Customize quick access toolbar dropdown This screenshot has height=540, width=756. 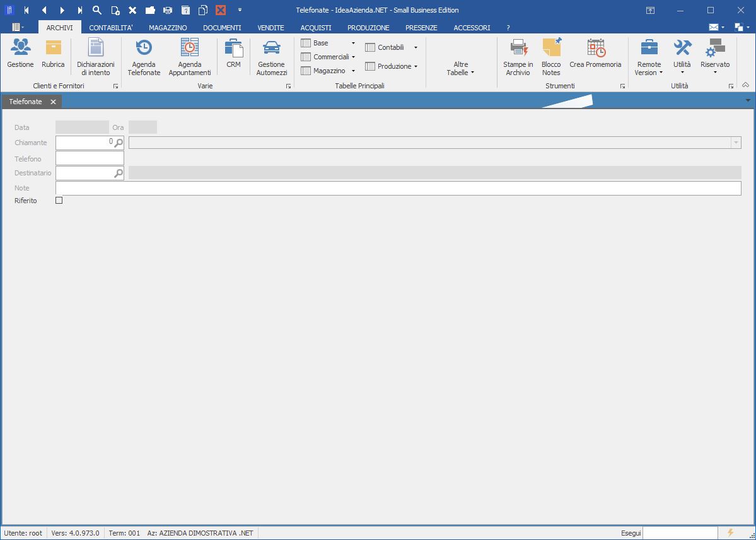240,10
